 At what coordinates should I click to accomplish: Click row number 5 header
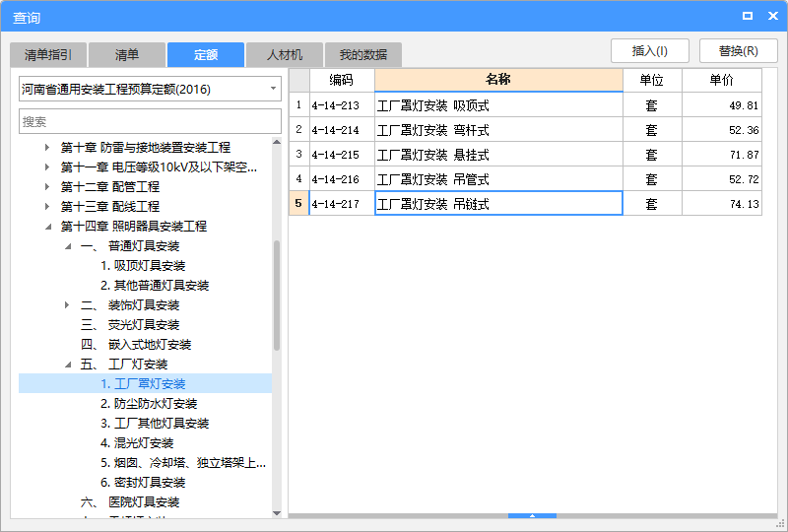click(299, 204)
